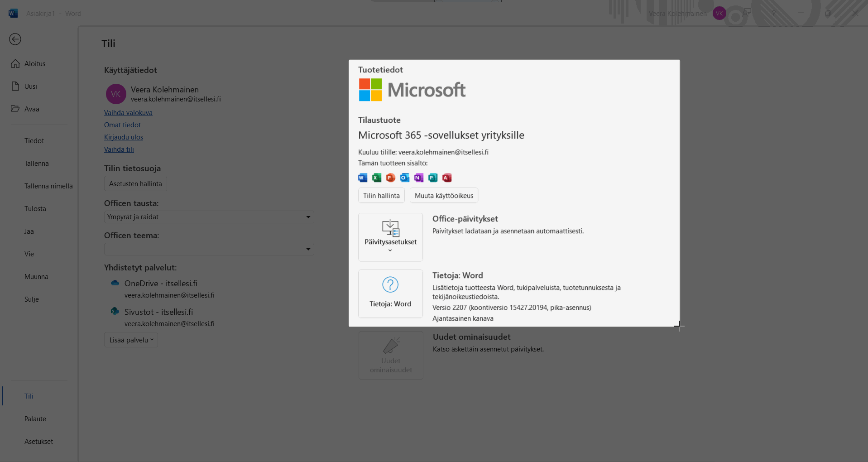Viewport: 868px width, 462px height.
Task: Choose Tallenna nimellä in the sidebar
Action: [48, 186]
